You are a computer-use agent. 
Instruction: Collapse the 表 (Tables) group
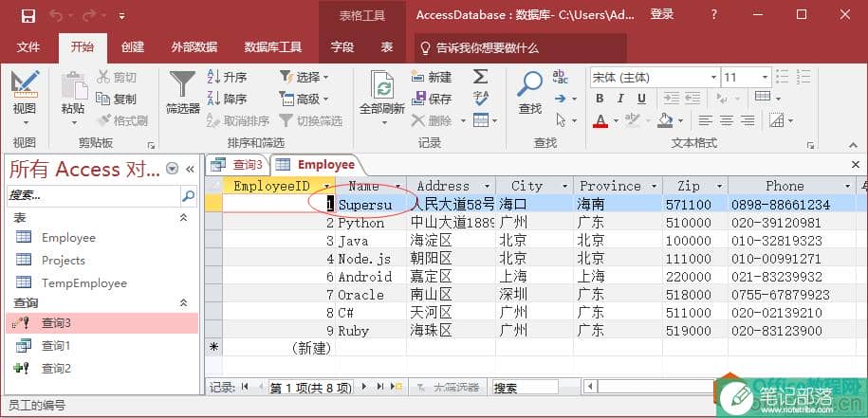(x=184, y=218)
